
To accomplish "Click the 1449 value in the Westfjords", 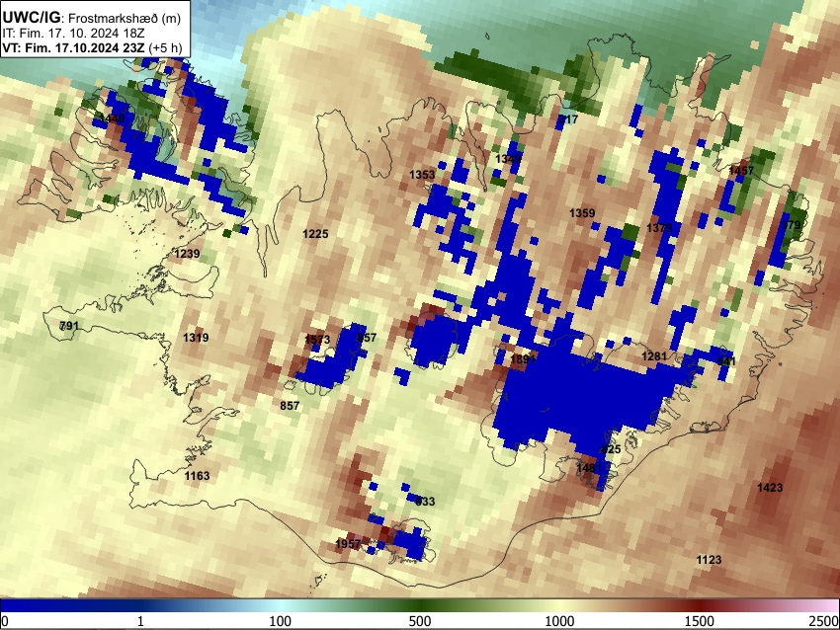I will [x=112, y=118].
